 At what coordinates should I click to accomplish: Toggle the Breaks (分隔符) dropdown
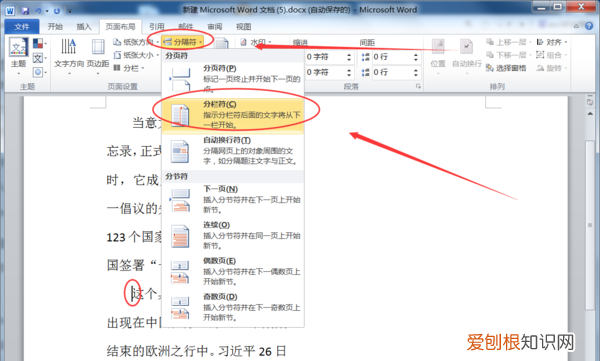(x=183, y=42)
